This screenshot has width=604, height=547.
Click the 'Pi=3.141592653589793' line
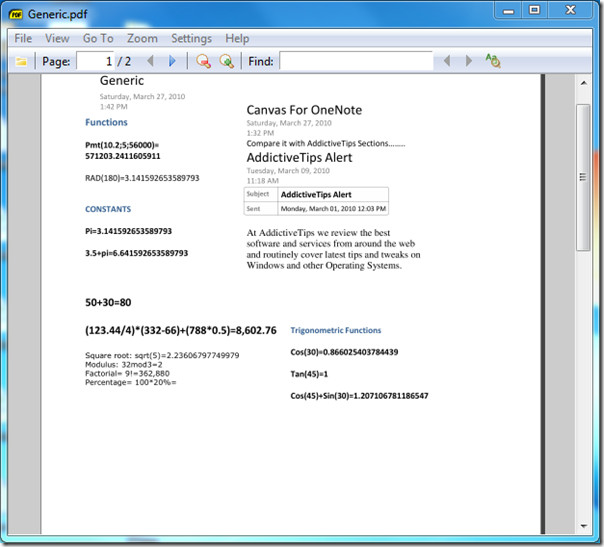[x=128, y=231]
